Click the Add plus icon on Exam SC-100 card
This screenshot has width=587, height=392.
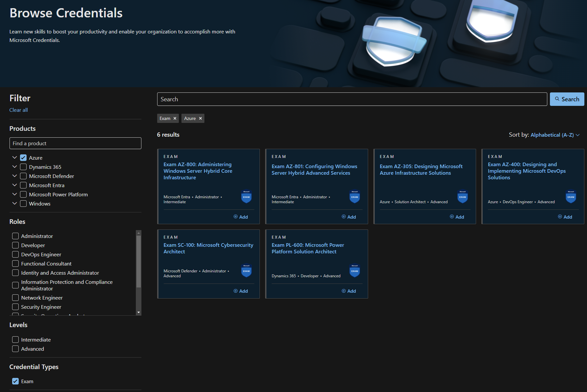(x=235, y=291)
